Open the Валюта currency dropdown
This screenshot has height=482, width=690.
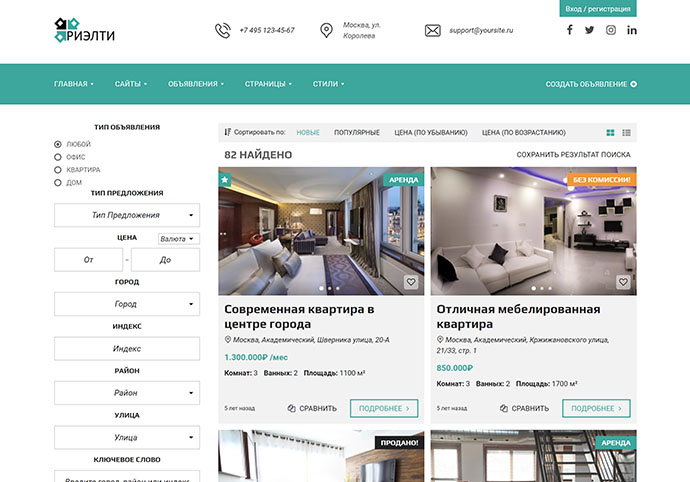(x=179, y=239)
